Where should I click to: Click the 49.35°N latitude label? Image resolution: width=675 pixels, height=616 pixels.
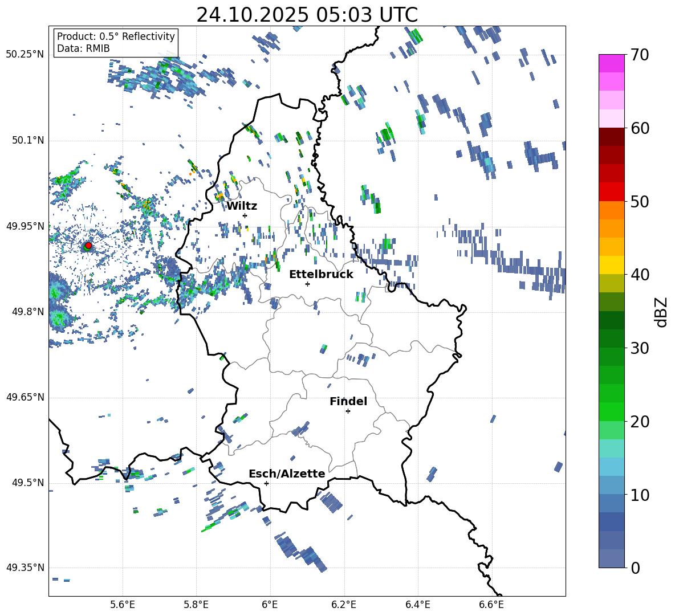click(x=25, y=568)
